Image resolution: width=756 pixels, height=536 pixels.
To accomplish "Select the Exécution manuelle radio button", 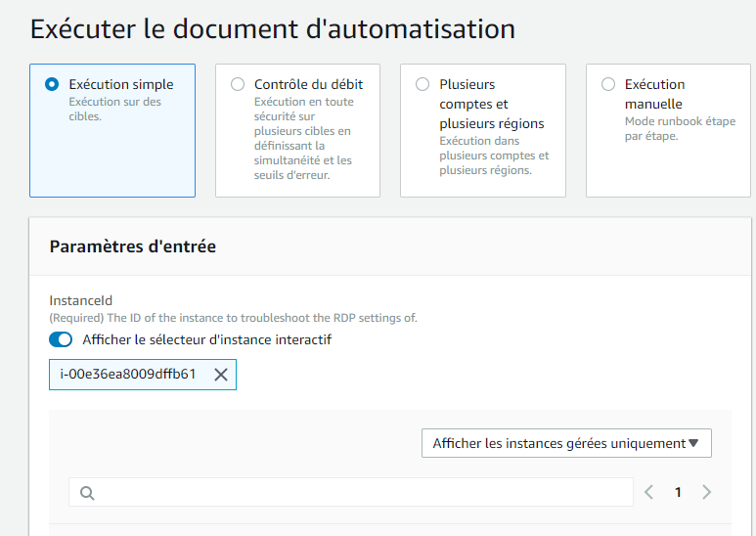I will (608, 84).
